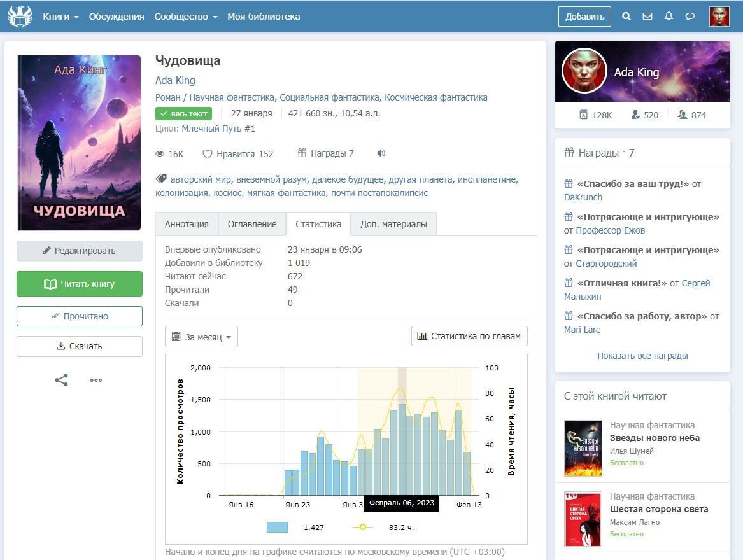743x560 pixels.
Task: Click the Роман form link
Action: click(167, 97)
